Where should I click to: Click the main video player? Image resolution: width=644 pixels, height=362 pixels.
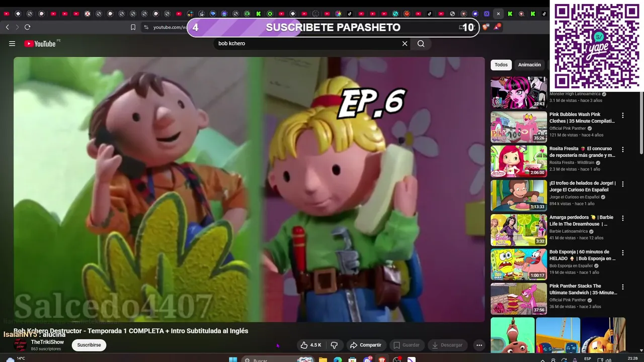[249, 189]
